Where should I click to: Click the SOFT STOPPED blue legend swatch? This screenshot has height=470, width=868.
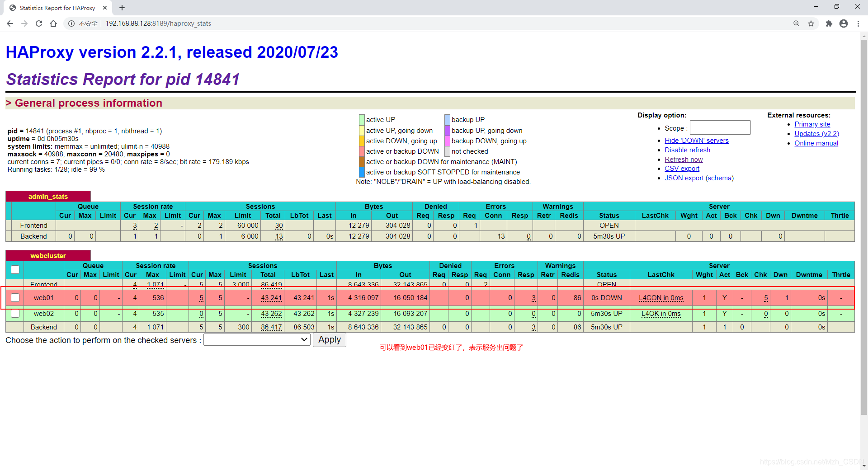point(362,172)
